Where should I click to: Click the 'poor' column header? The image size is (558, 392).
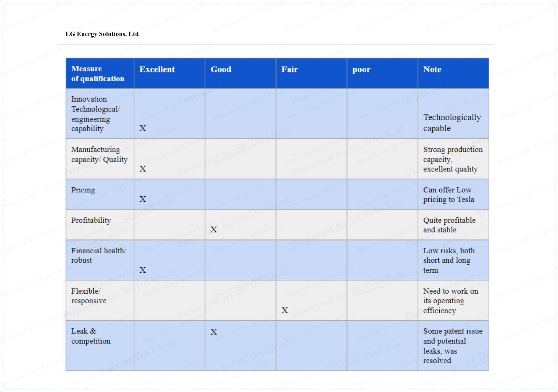point(383,73)
